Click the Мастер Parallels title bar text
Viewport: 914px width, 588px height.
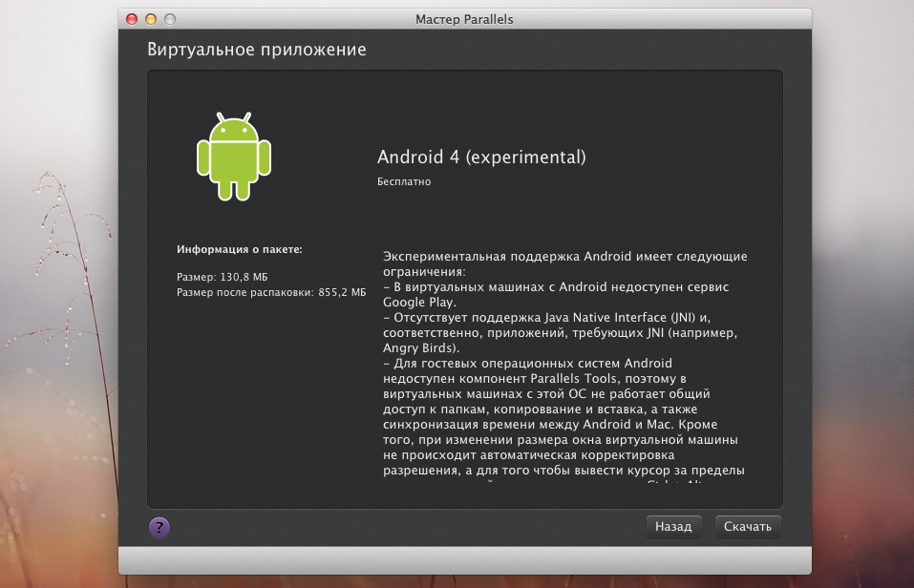(x=464, y=19)
